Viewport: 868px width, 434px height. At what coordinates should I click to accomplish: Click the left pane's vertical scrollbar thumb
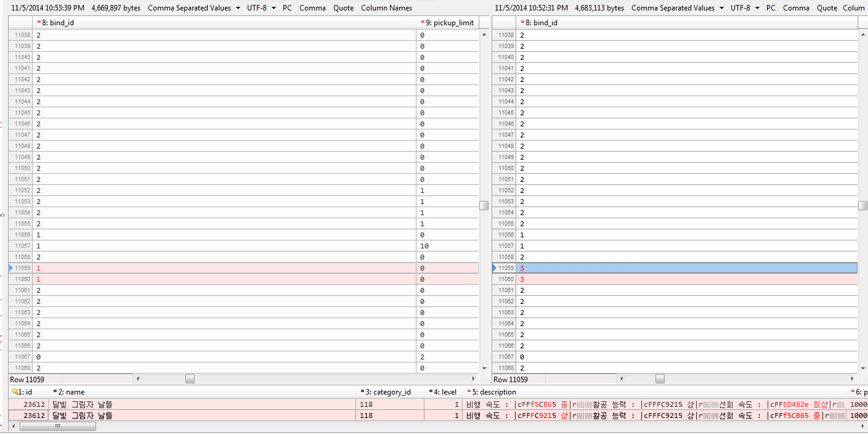(484, 205)
